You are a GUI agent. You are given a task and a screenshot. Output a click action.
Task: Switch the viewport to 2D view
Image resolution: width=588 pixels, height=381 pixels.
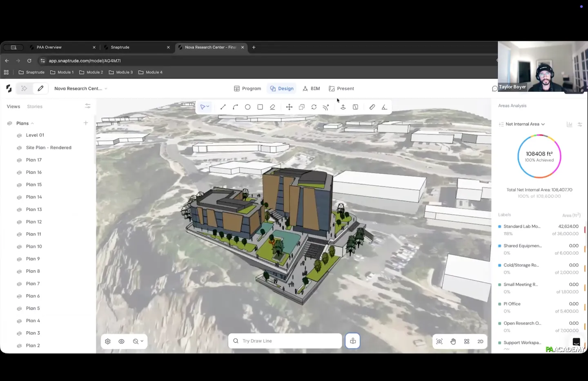click(x=480, y=341)
